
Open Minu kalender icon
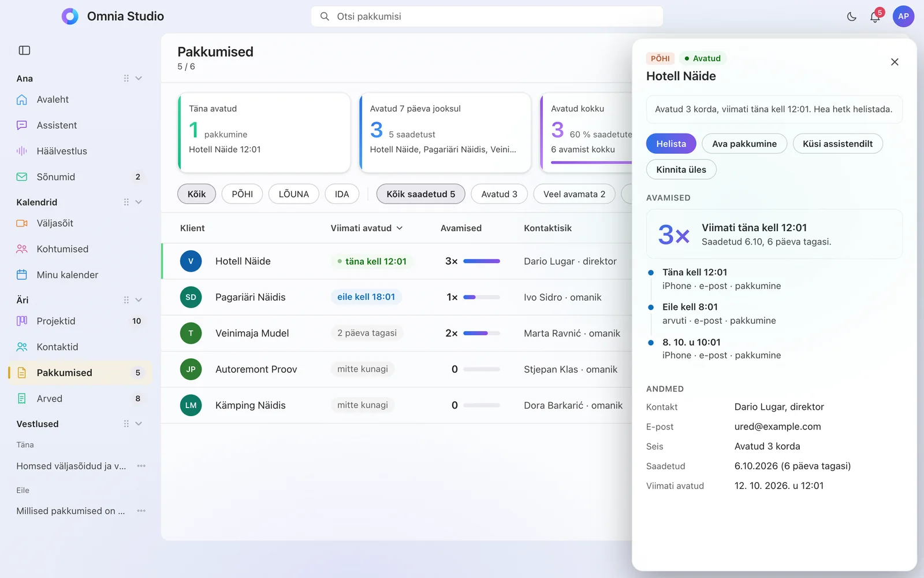click(22, 275)
